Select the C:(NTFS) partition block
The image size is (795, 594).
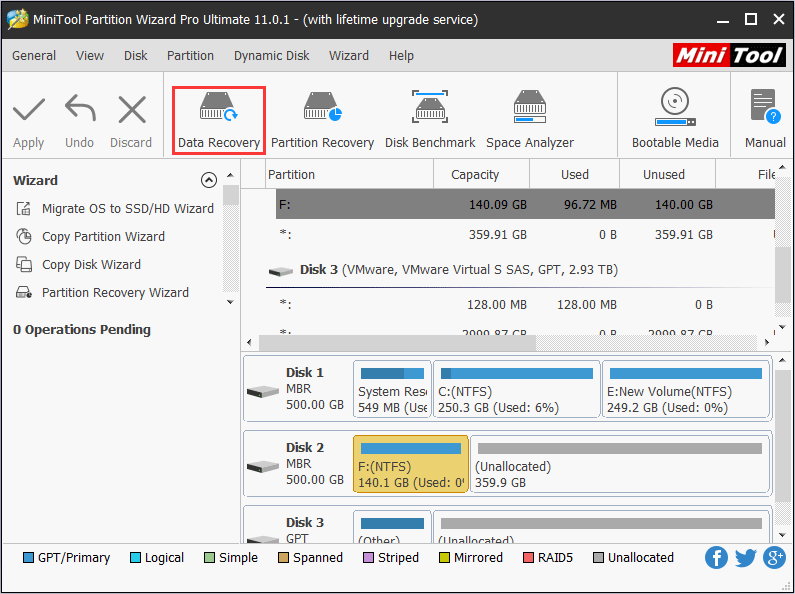pyautogui.click(x=517, y=389)
